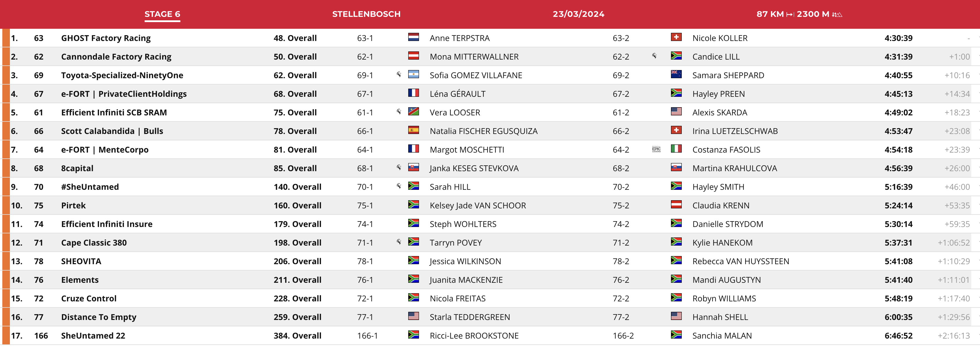Click the lion badge next to Tarryn Povey
The image size is (980, 347).
point(399,242)
